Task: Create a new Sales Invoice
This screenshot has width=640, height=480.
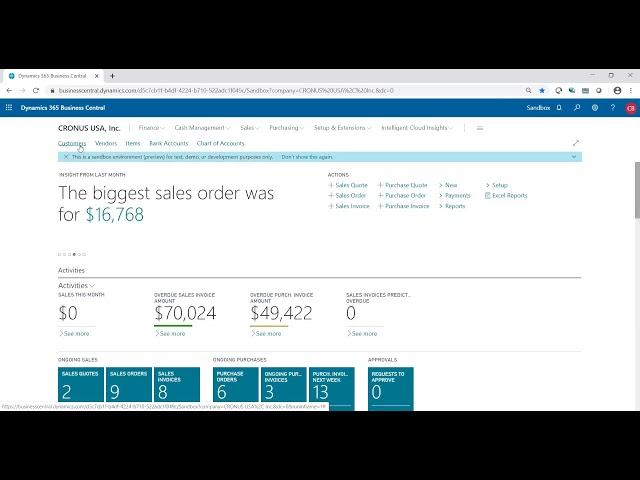Action: (x=349, y=206)
